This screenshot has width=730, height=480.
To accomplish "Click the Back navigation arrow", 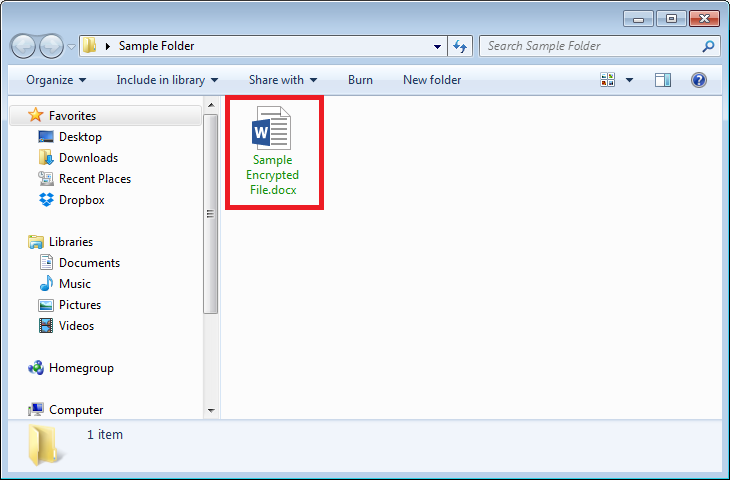I will [24, 46].
